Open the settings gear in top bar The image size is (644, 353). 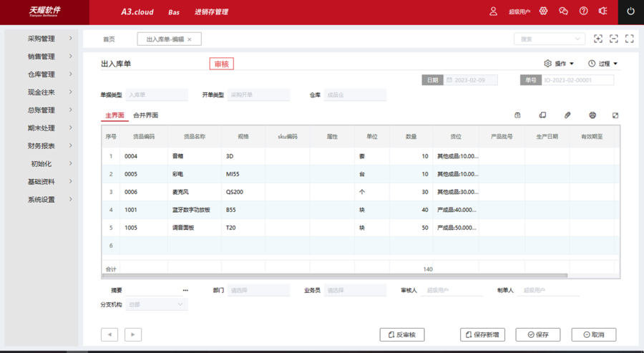click(544, 11)
